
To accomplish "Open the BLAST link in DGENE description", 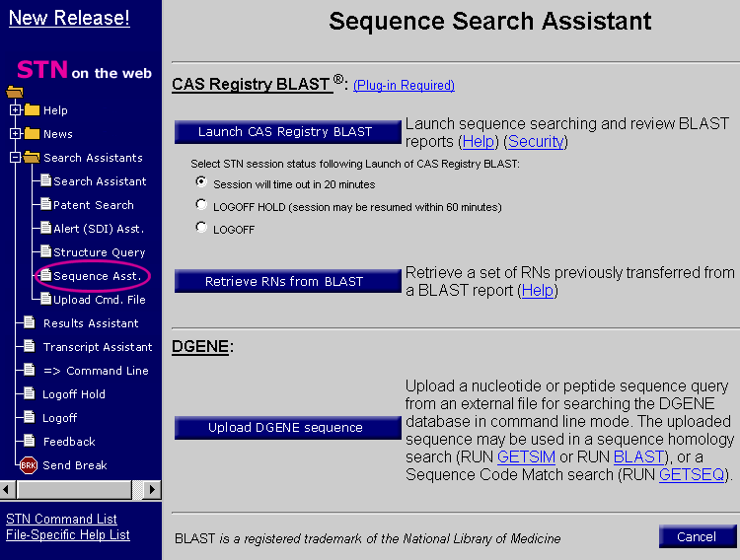I will point(638,456).
